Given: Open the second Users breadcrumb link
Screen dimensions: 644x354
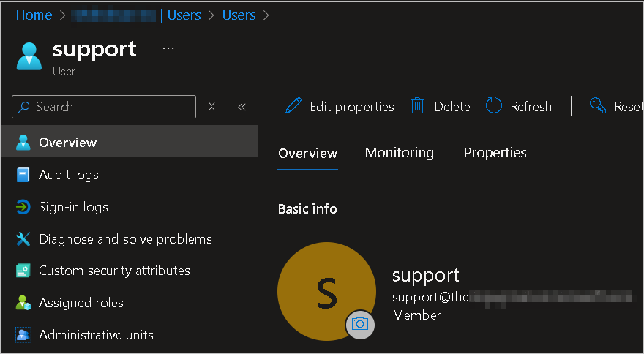Looking at the screenshot, I should tap(239, 15).
